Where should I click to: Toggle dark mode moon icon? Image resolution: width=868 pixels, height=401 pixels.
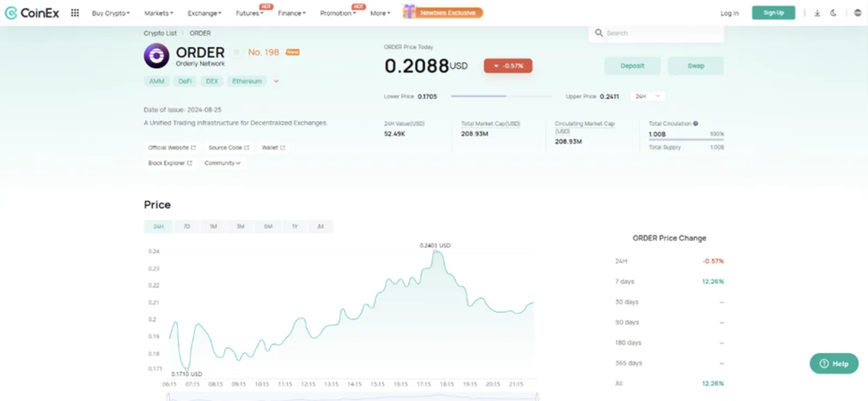[833, 12]
